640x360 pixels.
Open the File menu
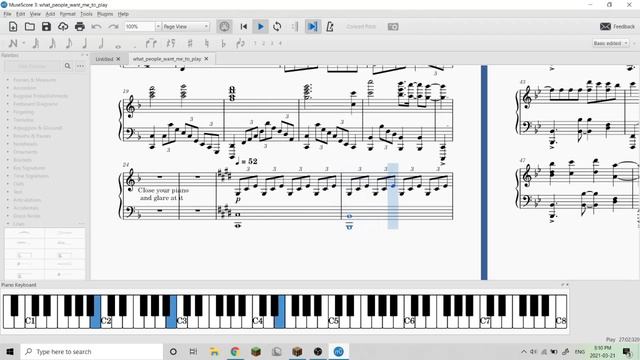coord(7,14)
